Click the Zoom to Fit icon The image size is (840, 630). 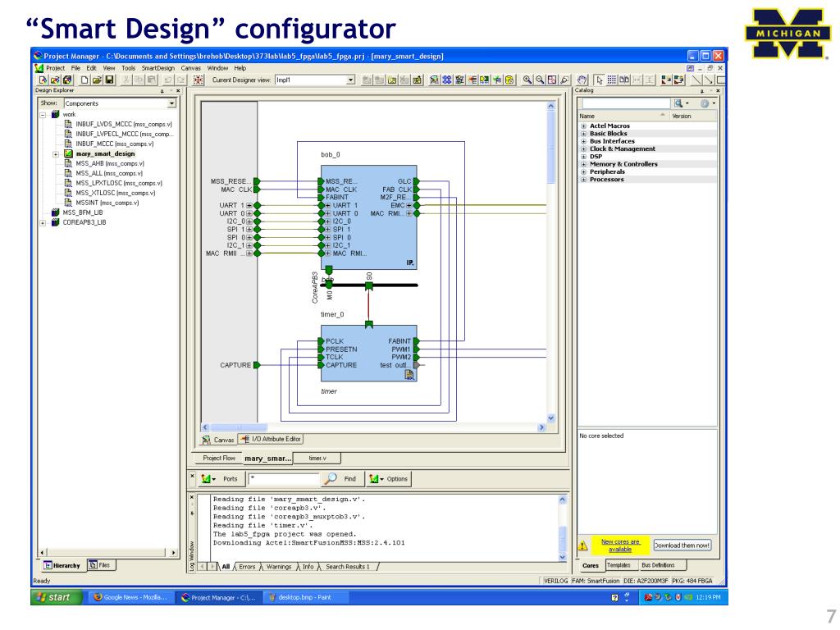pos(552,80)
